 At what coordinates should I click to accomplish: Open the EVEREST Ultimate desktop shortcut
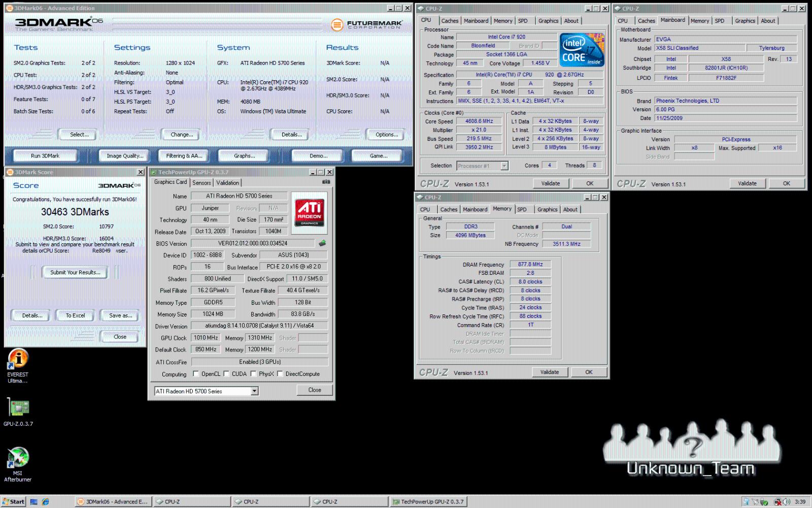coord(18,366)
